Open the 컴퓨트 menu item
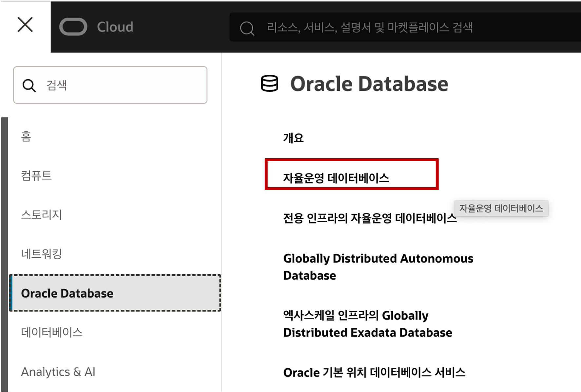 [36, 176]
